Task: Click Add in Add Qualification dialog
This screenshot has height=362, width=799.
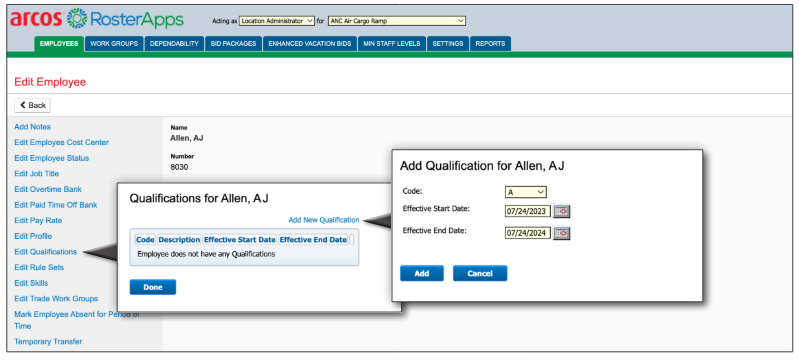Action: (x=422, y=273)
